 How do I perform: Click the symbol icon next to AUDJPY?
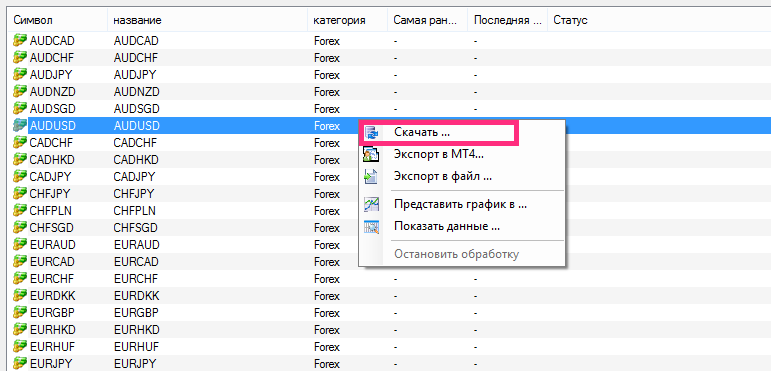20,75
